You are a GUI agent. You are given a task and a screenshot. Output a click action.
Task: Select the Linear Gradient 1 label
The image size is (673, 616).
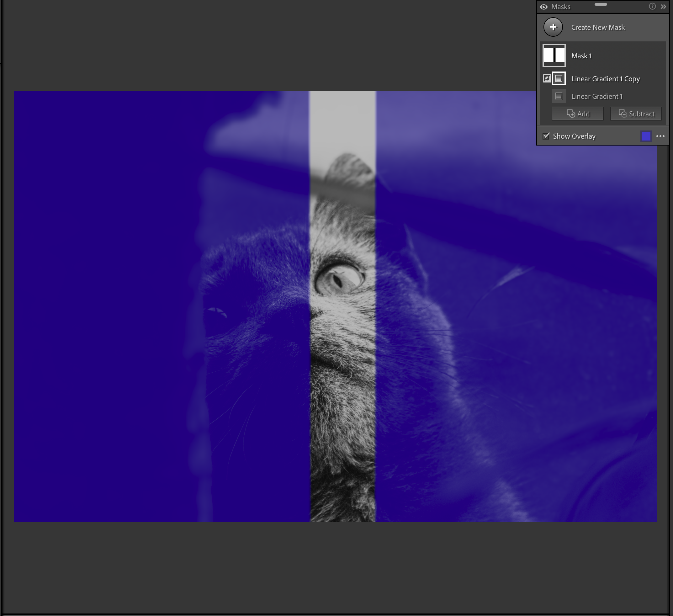point(596,97)
